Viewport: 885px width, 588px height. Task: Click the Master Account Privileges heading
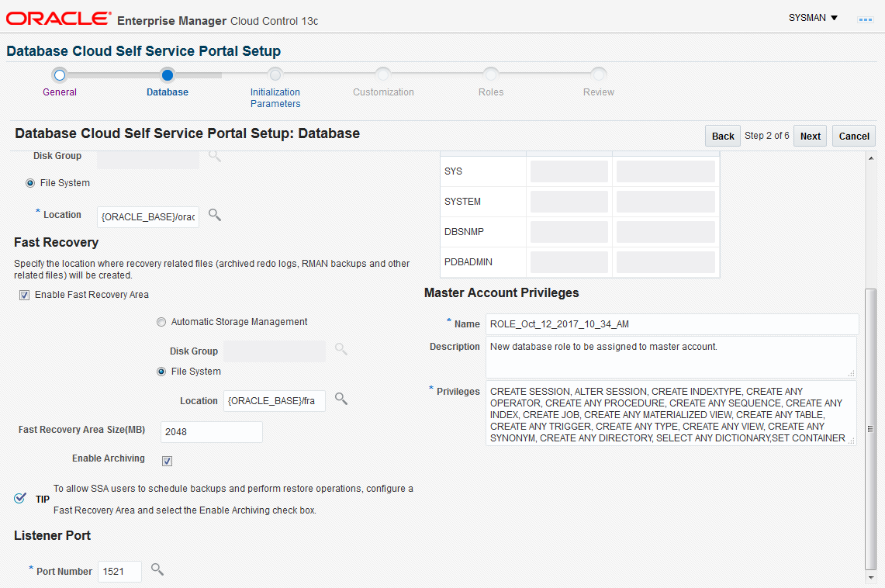[501, 293]
